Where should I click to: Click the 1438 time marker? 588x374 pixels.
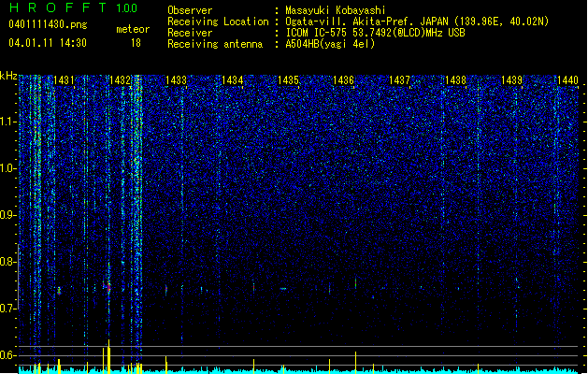coord(455,80)
